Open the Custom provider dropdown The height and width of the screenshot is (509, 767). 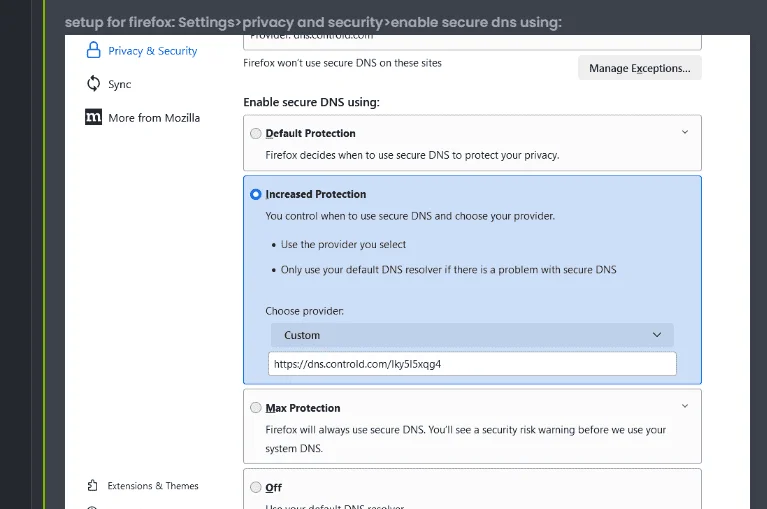coord(472,335)
